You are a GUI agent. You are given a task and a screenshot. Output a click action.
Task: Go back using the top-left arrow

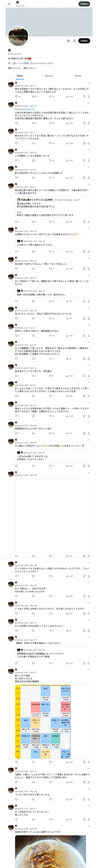[x=9, y=4]
